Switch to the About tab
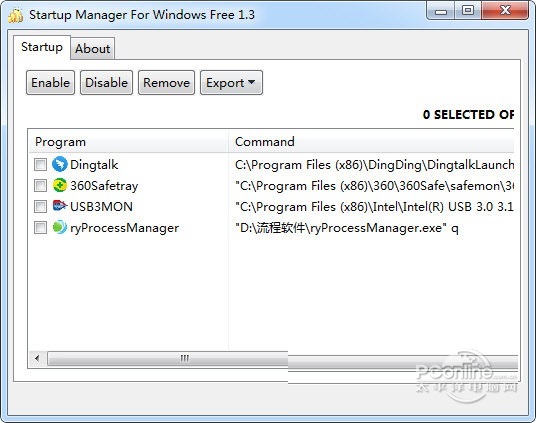Image resolution: width=536 pixels, height=423 pixels. point(93,49)
